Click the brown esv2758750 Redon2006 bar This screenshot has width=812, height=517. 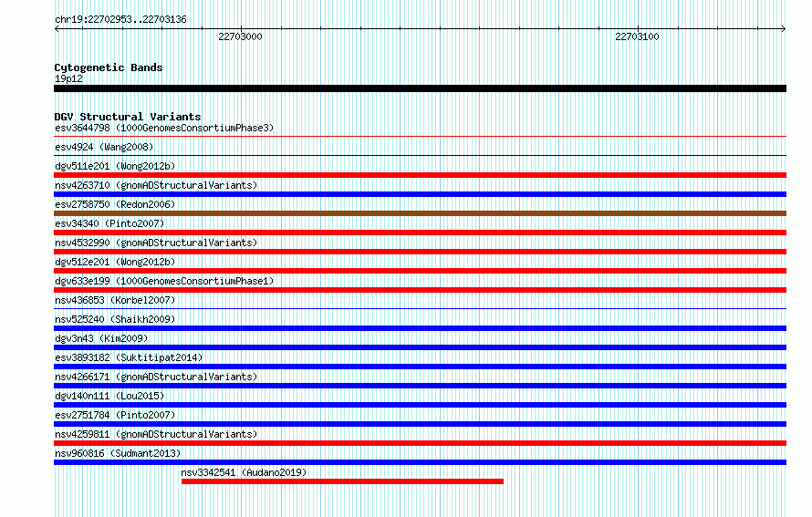(420, 213)
